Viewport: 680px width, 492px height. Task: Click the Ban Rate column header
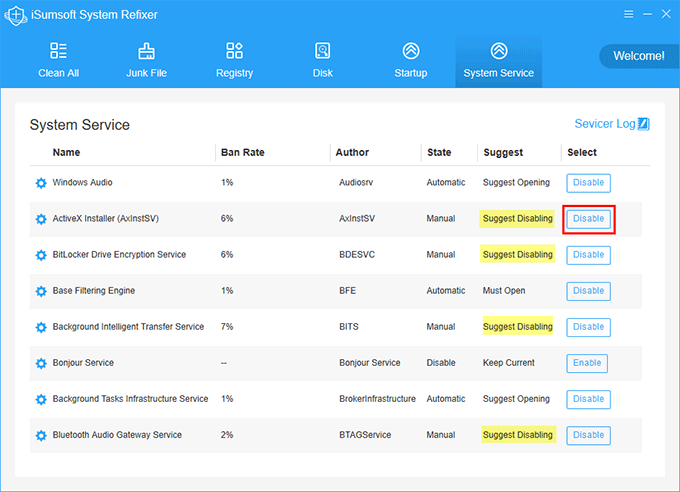point(242,152)
